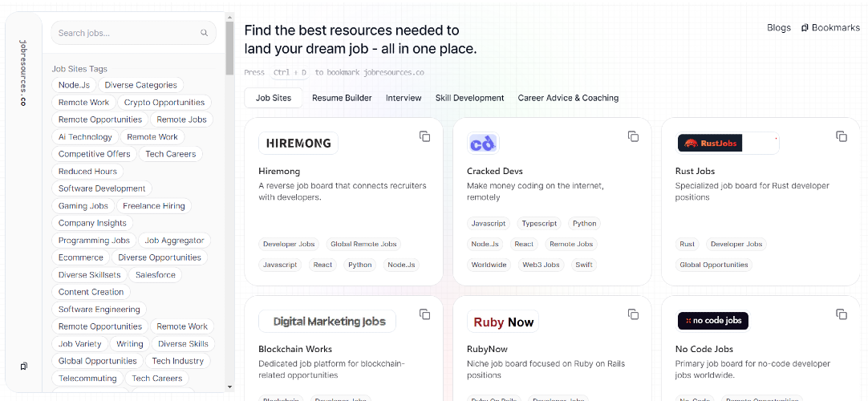
Task: Open the Cracked Devs logo
Action: [x=483, y=144]
